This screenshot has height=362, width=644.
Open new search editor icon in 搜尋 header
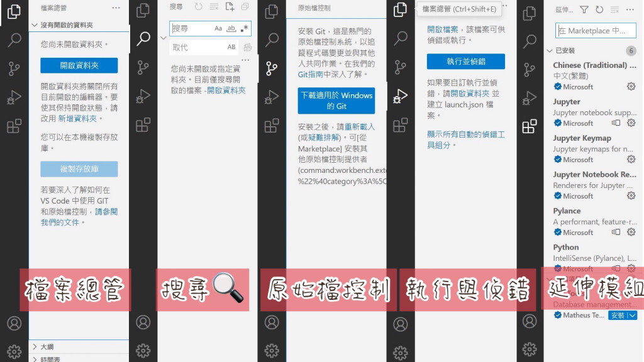tap(230, 6)
